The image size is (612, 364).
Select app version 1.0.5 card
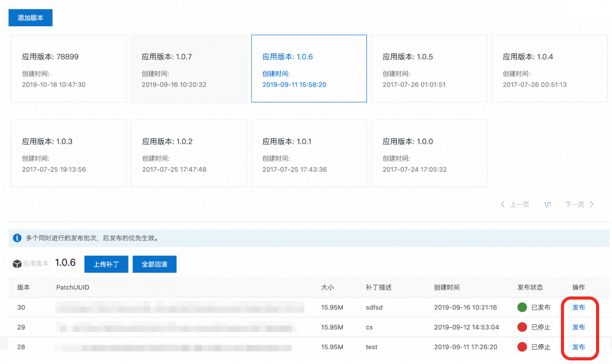pyautogui.click(x=429, y=69)
